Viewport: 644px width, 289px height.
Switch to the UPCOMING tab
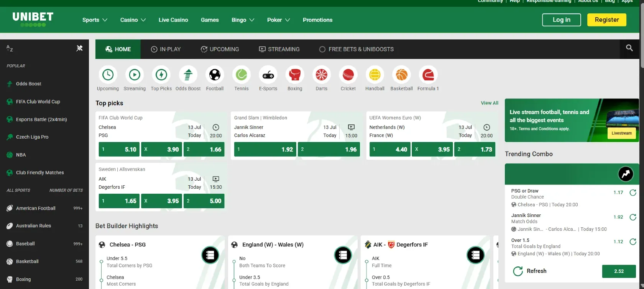point(220,49)
